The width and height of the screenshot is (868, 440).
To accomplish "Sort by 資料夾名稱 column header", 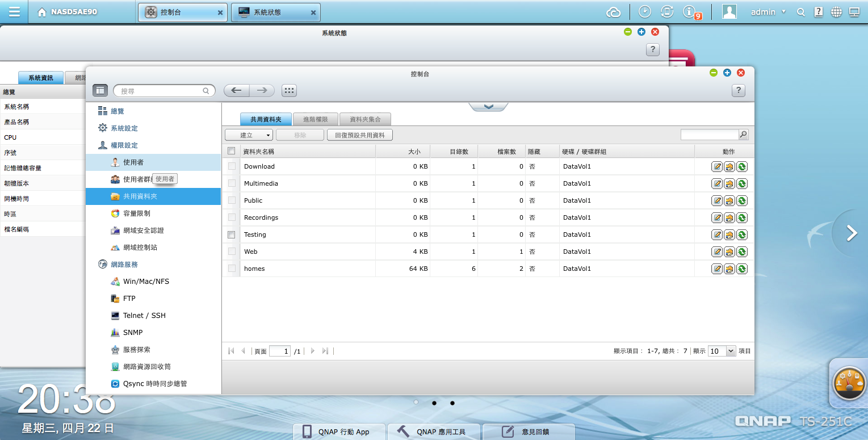I will tap(308, 152).
